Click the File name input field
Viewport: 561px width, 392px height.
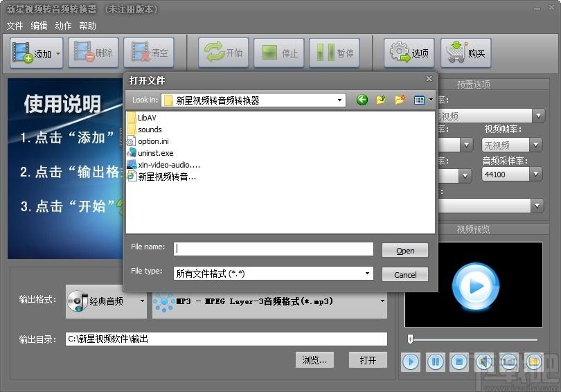pyautogui.click(x=274, y=249)
